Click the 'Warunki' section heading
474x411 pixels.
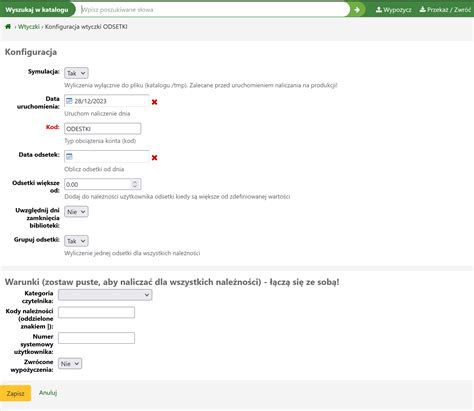[172, 282]
